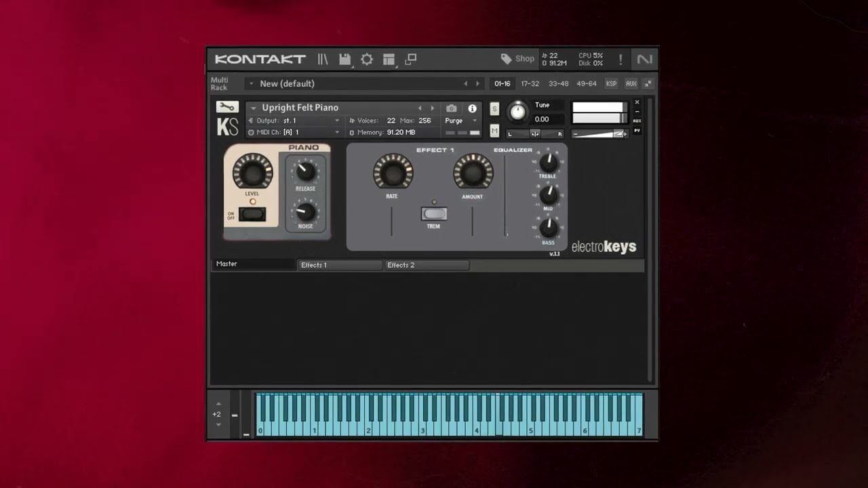Go to previous multi rack preset arrow
Screen dimensions: 868x488
click(x=466, y=84)
